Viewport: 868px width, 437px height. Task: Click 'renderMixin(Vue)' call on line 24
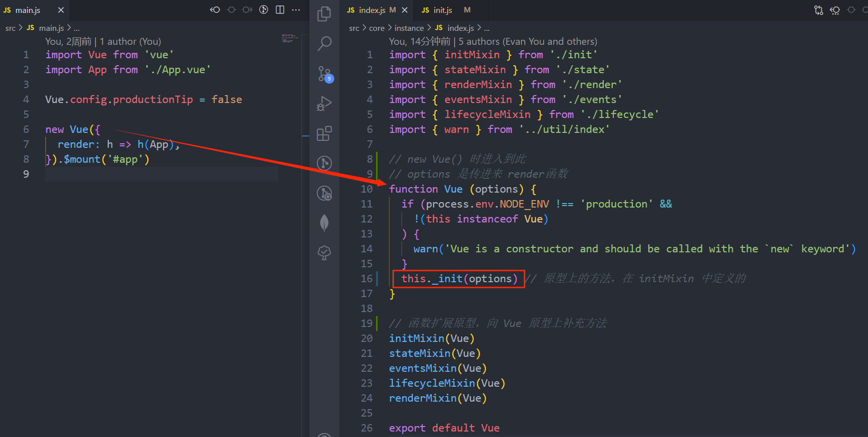click(x=438, y=398)
